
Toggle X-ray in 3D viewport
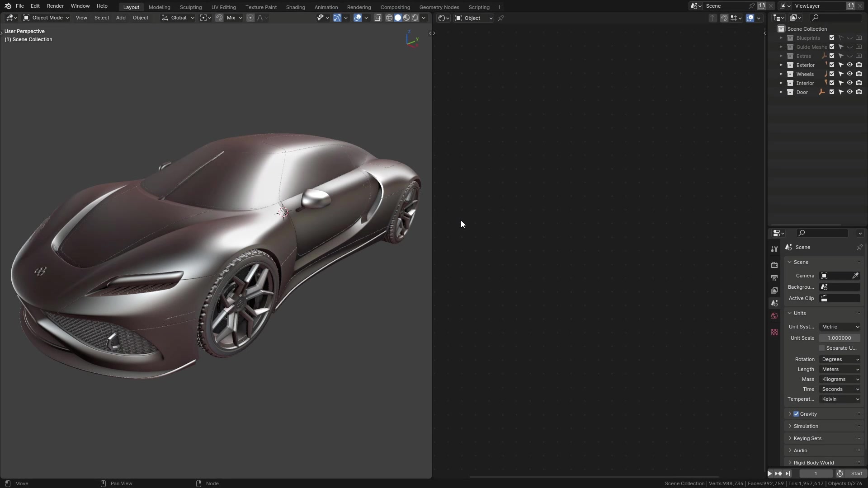(x=378, y=18)
